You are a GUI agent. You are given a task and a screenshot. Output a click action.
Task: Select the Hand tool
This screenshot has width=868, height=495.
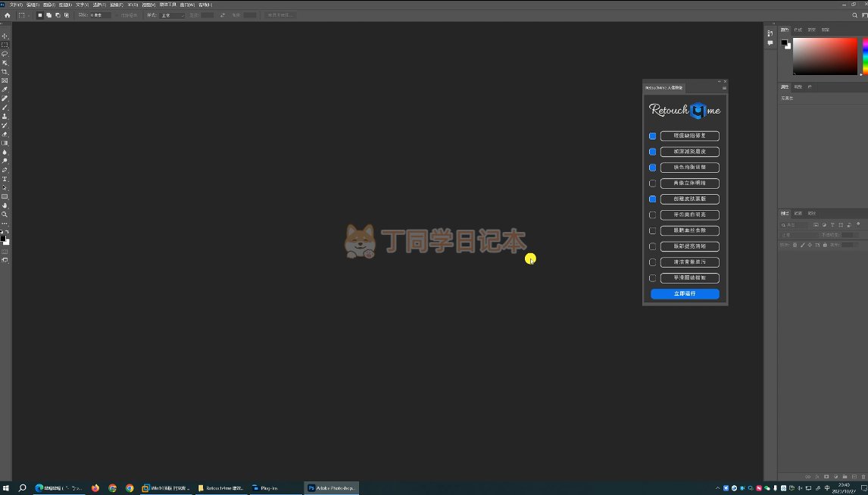pyautogui.click(x=5, y=205)
